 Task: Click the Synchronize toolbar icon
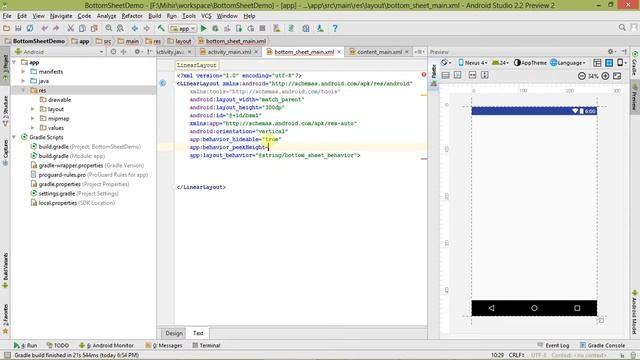tap(30, 28)
